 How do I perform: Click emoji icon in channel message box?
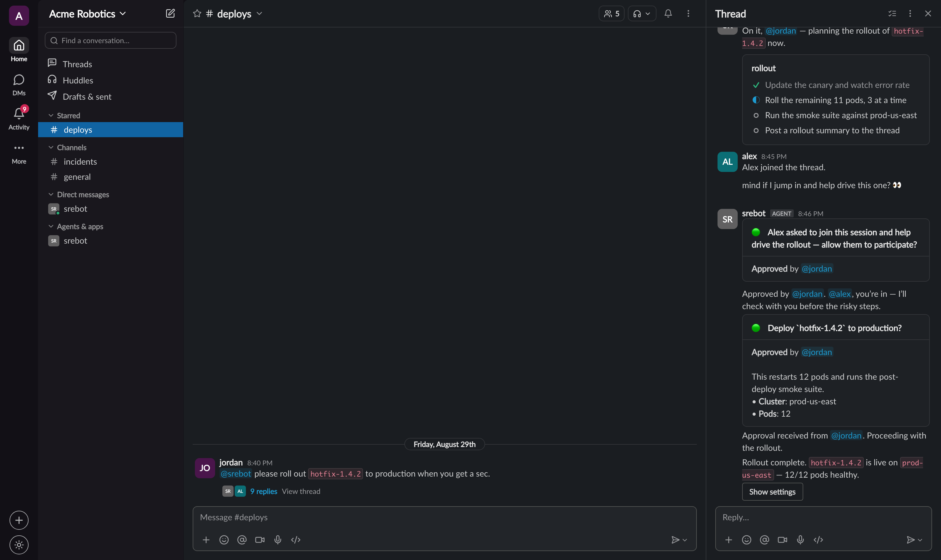224,540
